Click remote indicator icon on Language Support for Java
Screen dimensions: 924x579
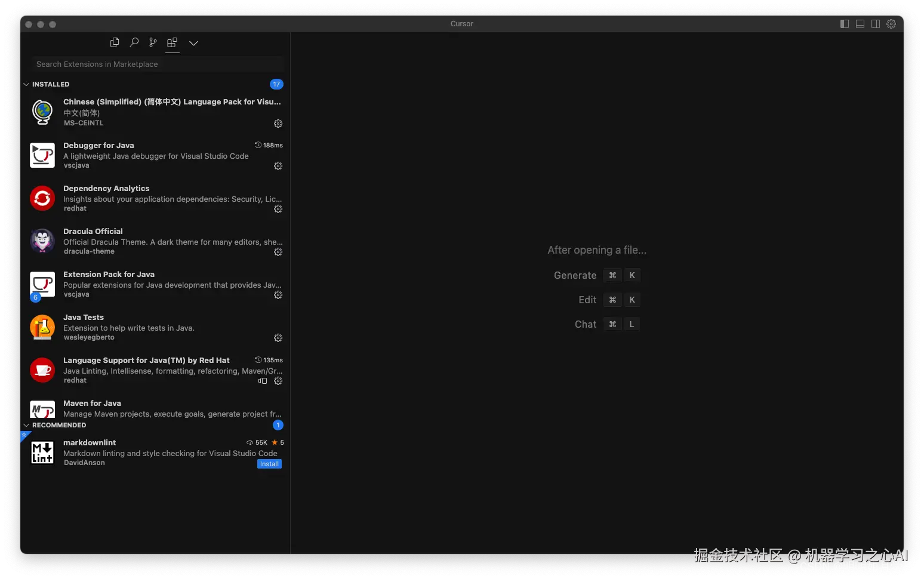click(263, 381)
